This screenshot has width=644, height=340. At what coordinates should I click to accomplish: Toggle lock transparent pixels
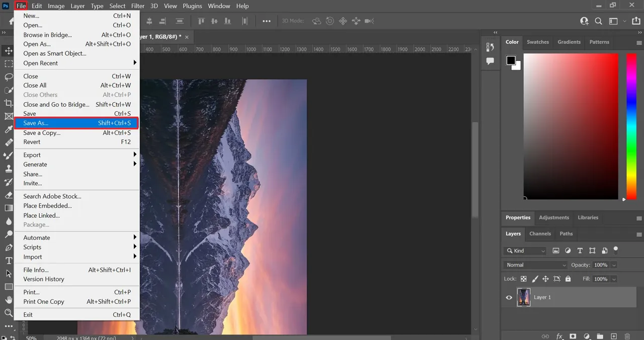[523, 279]
